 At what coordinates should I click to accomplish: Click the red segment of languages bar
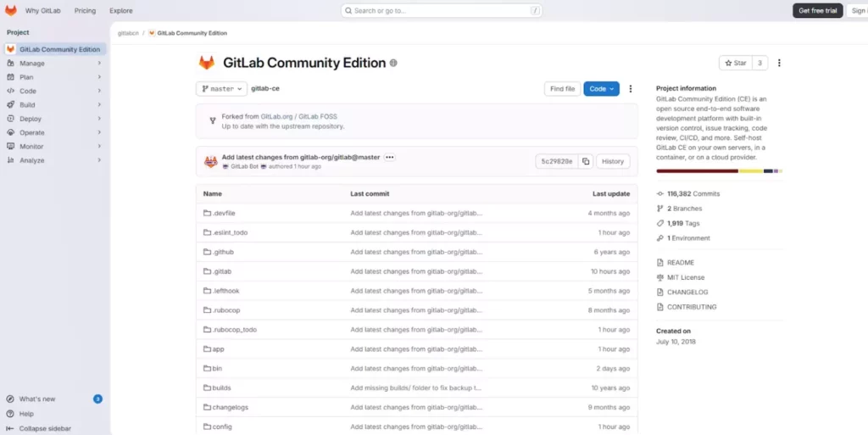click(x=697, y=171)
